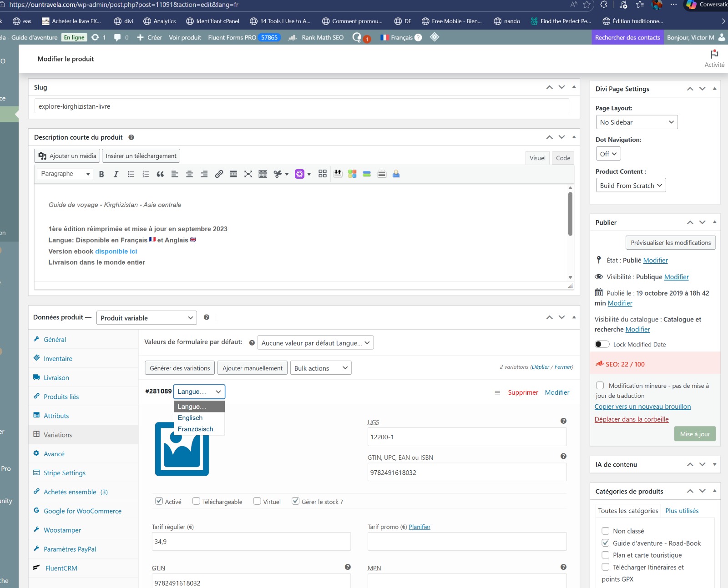Select Französisch in the Langue dropdown list
This screenshot has height=588, width=728.
[x=195, y=429]
